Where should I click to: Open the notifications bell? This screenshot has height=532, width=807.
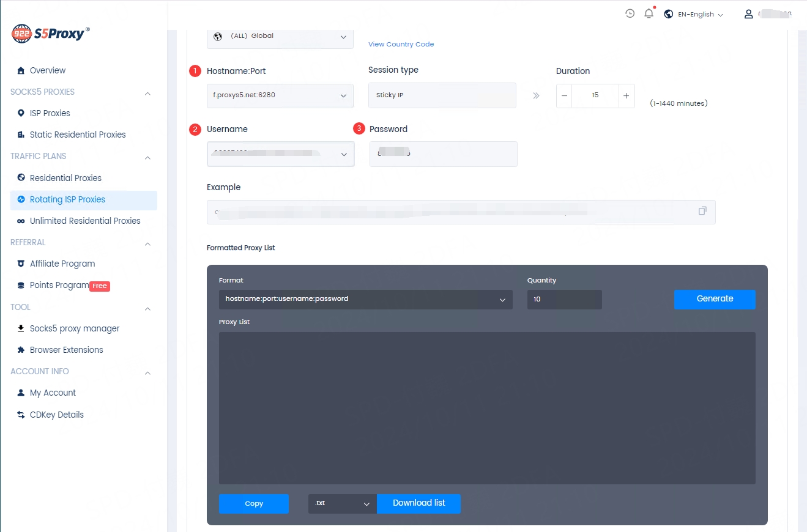click(x=649, y=13)
